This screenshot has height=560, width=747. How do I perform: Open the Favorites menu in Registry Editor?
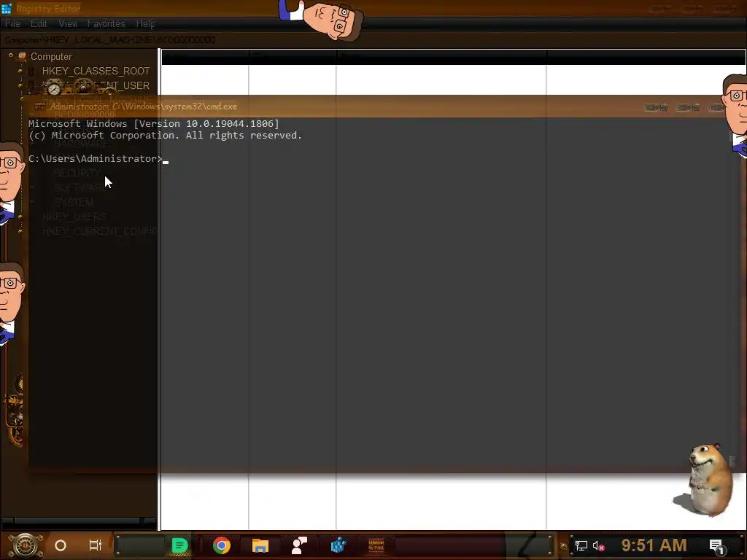(107, 24)
